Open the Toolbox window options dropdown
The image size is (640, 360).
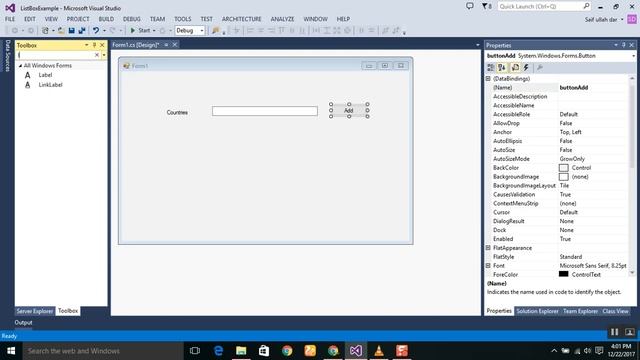87,45
